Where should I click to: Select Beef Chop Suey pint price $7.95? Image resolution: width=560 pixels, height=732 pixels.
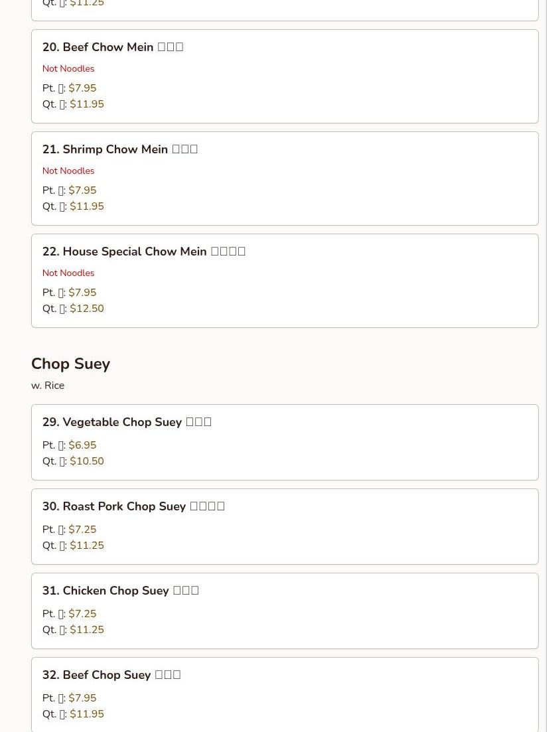coord(82,698)
